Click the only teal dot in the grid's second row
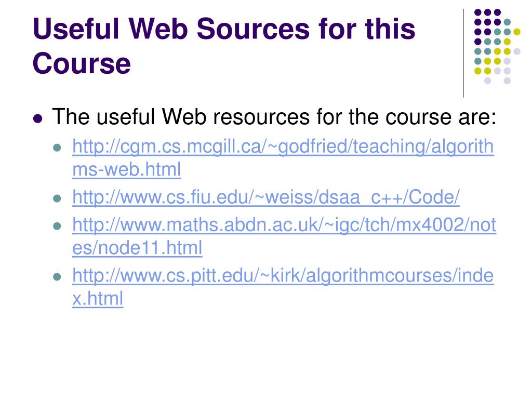The width and height of the screenshot is (532, 399). coord(507,22)
